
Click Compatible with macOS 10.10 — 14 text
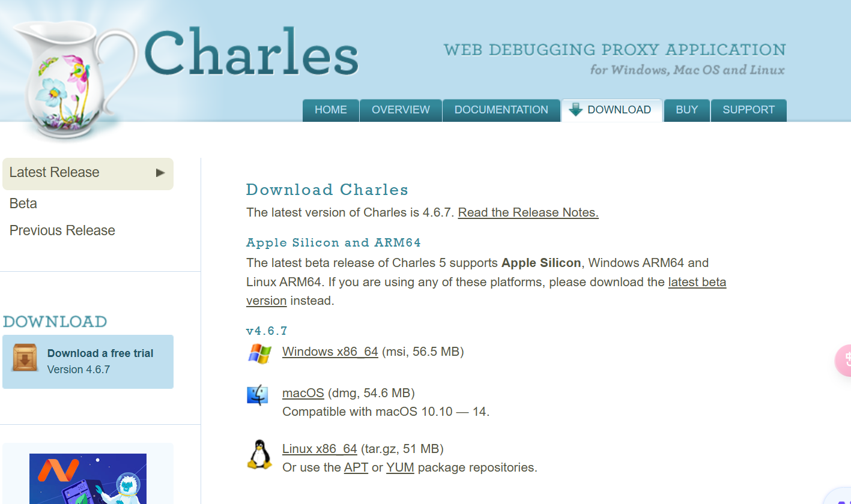pyautogui.click(x=386, y=412)
